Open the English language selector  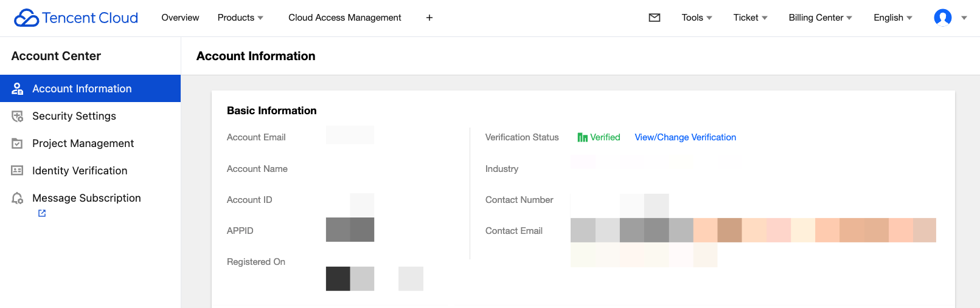[x=892, y=18]
